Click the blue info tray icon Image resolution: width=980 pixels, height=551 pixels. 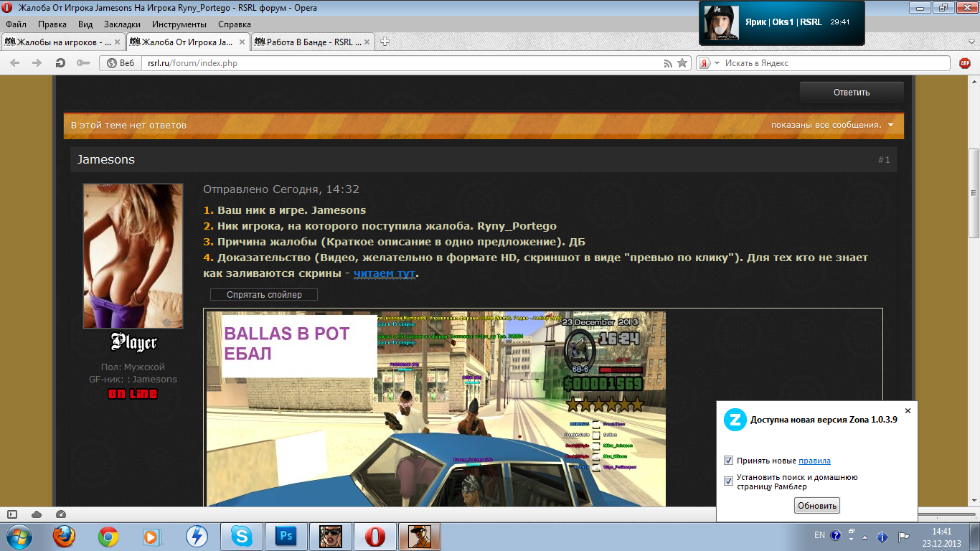882,537
